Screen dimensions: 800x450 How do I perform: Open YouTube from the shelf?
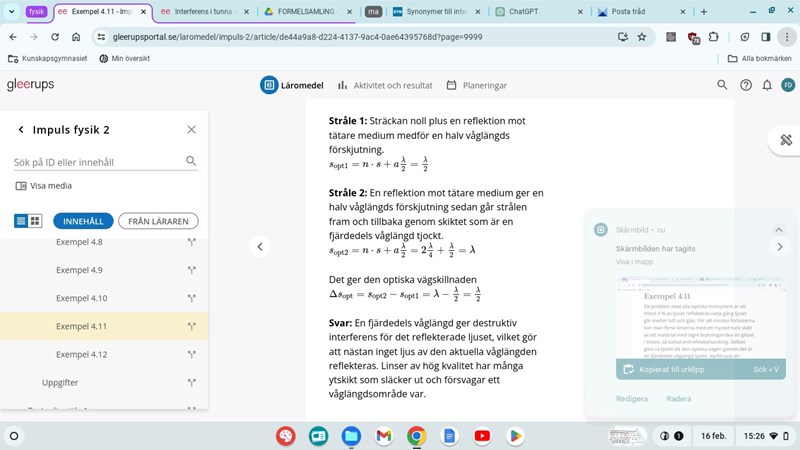coord(482,436)
